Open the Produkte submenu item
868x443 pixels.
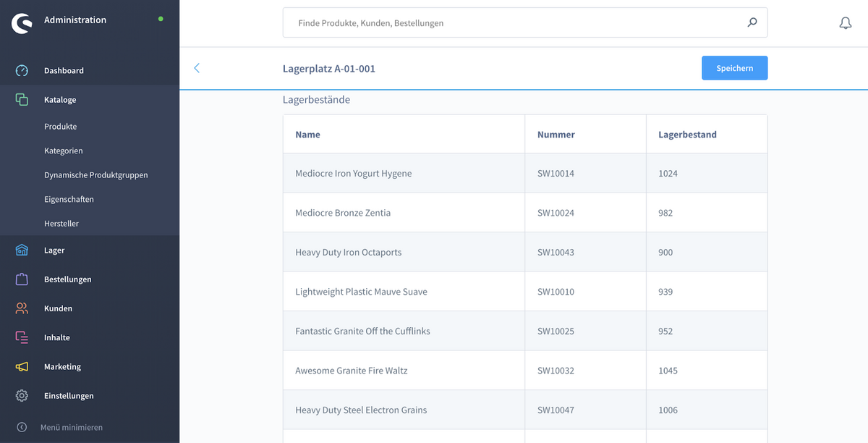coord(60,127)
